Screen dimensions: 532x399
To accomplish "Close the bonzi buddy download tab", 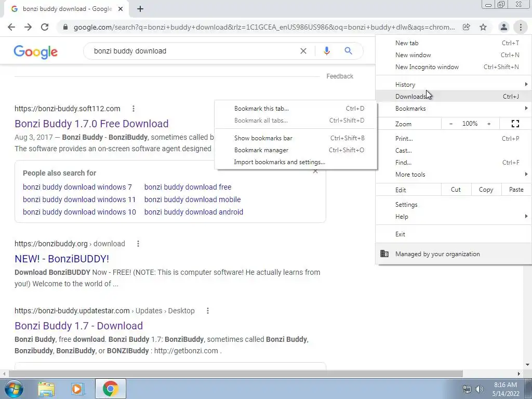I will pos(121,9).
